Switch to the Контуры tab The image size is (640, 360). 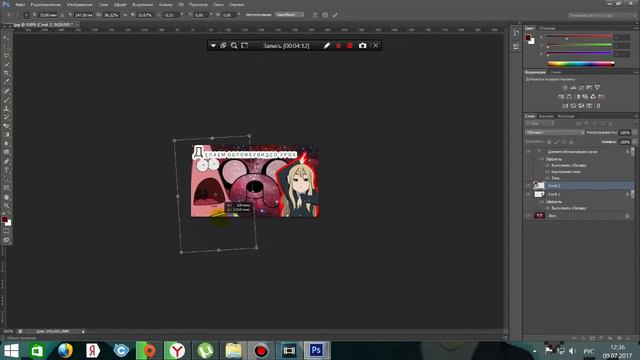pos(566,116)
